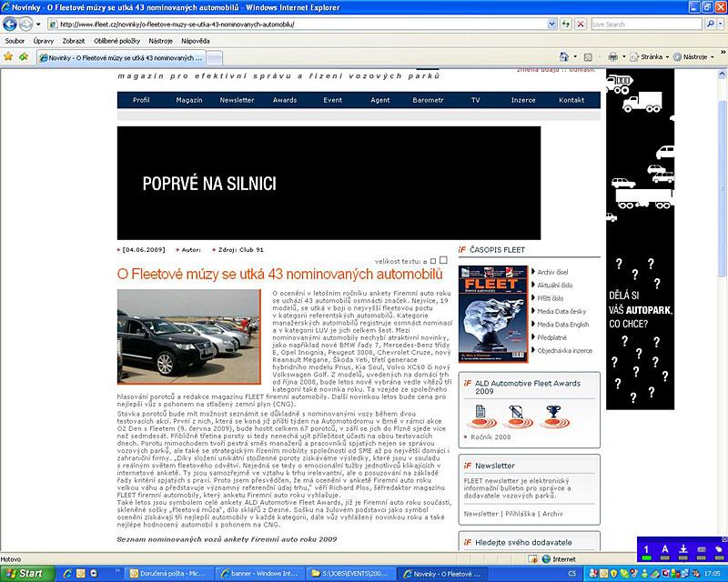Click the page vertical scrollbar thumb

tap(723, 190)
